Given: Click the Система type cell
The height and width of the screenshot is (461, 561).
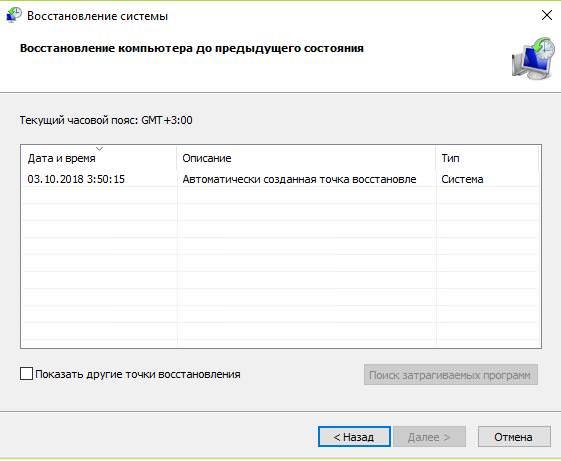Looking at the screenshot, I should (x=462, y=179).
